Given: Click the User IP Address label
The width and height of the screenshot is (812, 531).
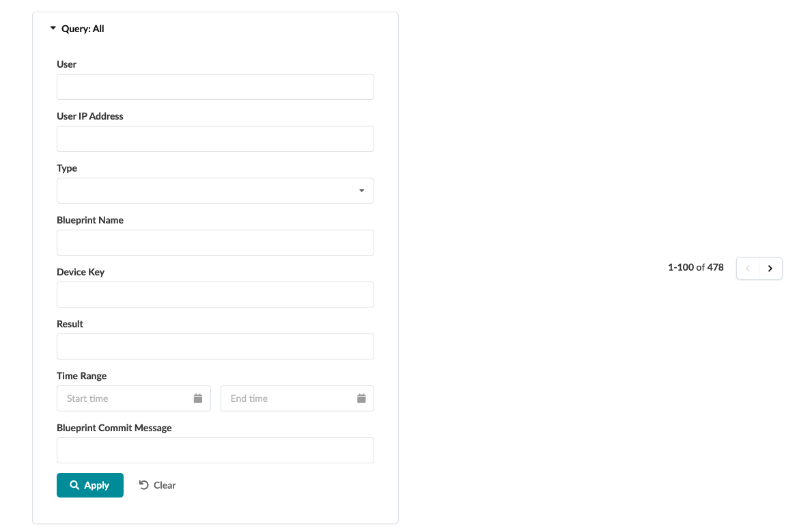Looking at the screenshot, I should pos(90,116).
